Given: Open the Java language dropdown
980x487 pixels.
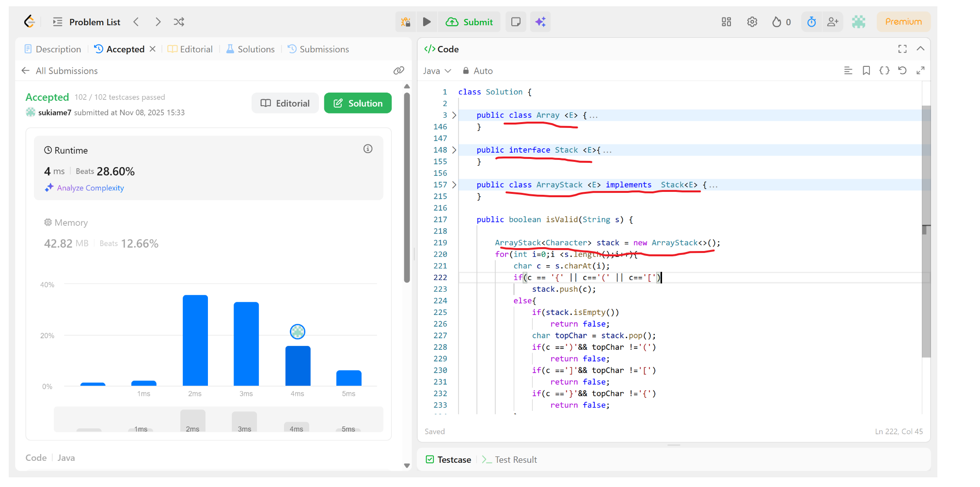Looking at the screenshot, I should [437, 71].
